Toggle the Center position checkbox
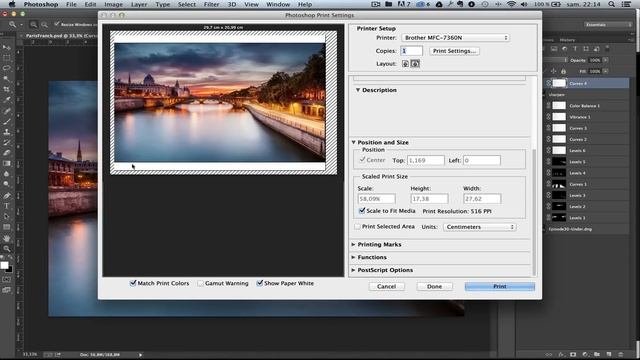This screenshot has width=640, height=360. click(x=362, y=160)
